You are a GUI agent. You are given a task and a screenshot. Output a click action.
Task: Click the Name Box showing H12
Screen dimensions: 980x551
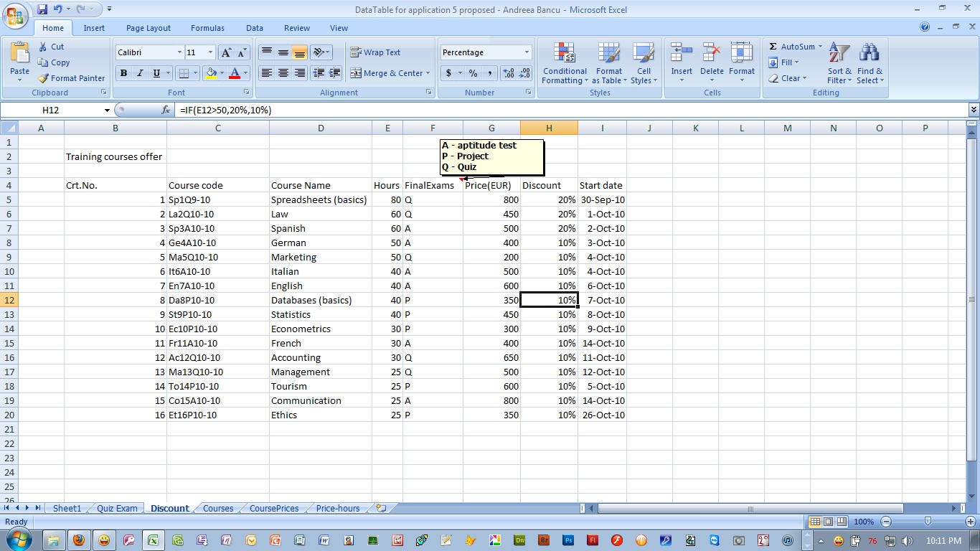50,110
